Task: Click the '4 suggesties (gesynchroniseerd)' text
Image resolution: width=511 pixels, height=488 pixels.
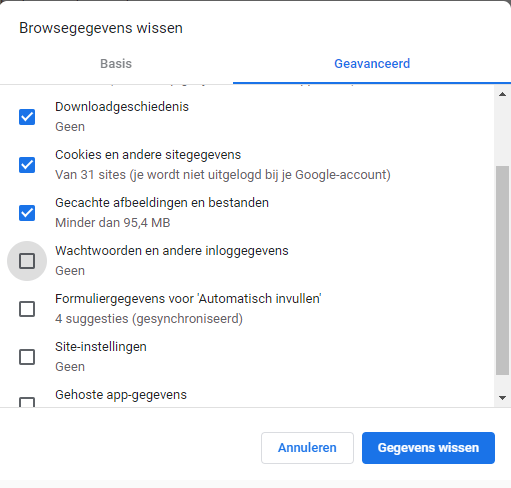Action: point(149,319)
